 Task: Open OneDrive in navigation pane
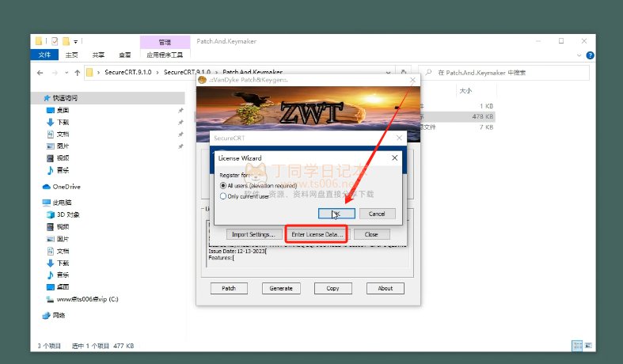tap(66, 187)
